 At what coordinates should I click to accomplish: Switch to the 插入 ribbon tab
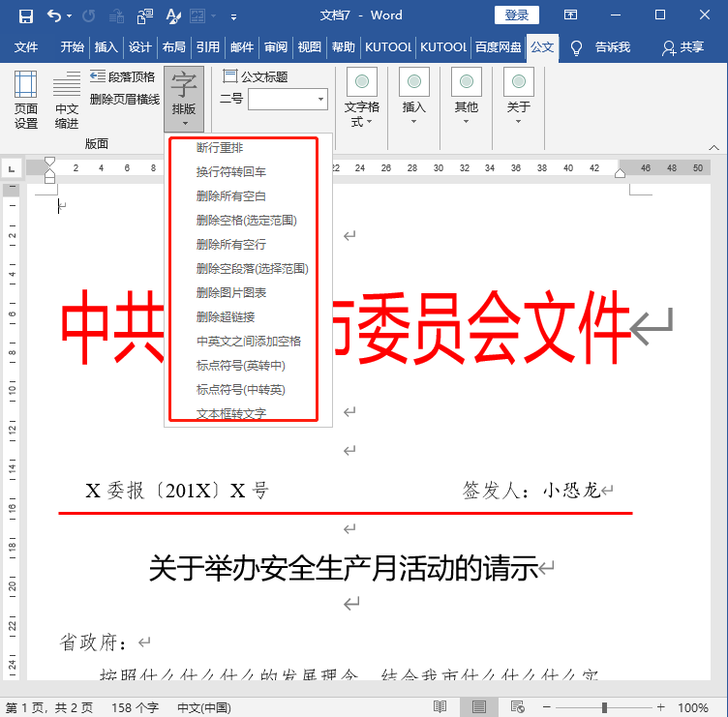point(106,46)
